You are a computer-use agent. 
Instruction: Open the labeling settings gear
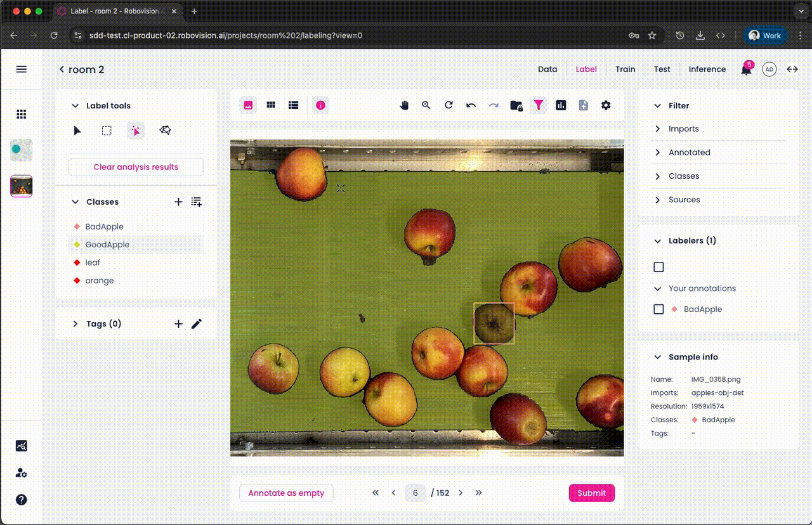[x=606, y=105]
